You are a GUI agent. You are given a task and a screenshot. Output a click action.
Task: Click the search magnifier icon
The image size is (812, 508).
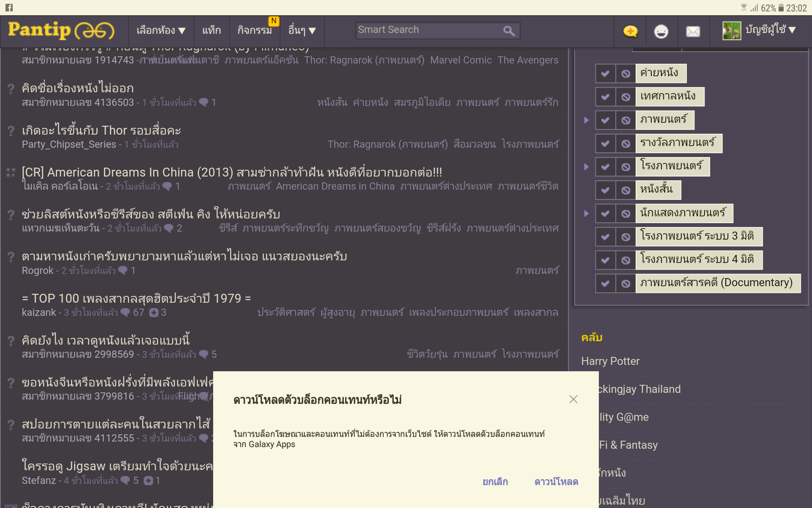(509, 30)
